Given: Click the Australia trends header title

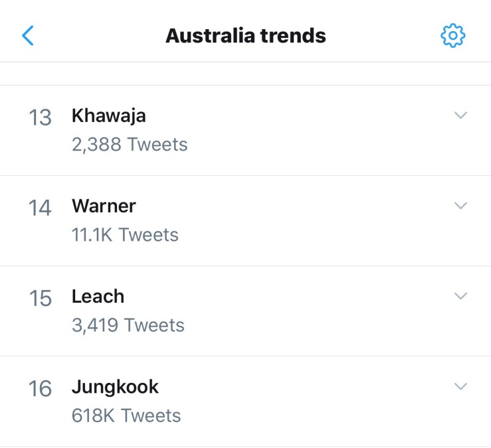Looking at the screenshot, I should pyautogui.click(x=245, y=35).
